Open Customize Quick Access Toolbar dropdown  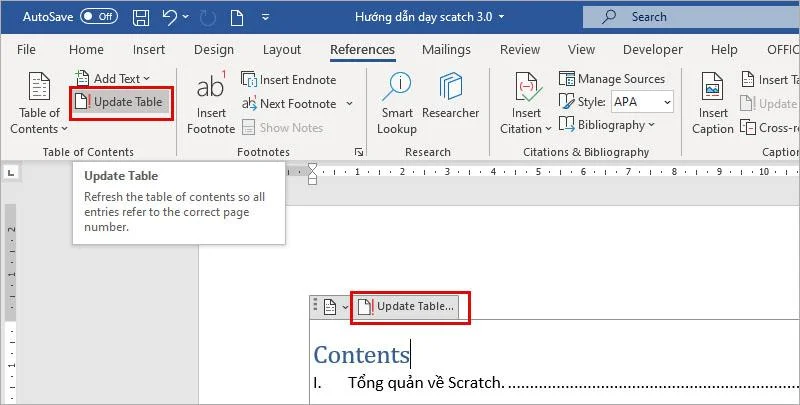[265, 17]
